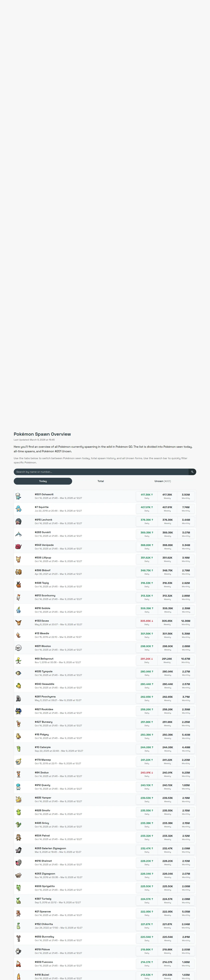Click the Galarian Zigzagoon sprite icon
The height and width of the screenshot is (980, 210).
click(18, 850)
